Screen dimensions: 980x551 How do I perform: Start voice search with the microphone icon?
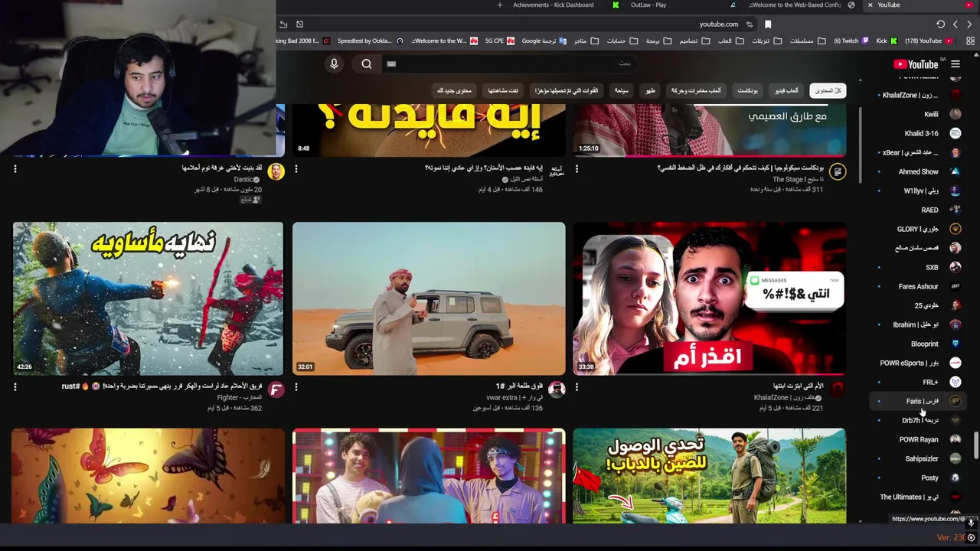(x=334, y=64)
